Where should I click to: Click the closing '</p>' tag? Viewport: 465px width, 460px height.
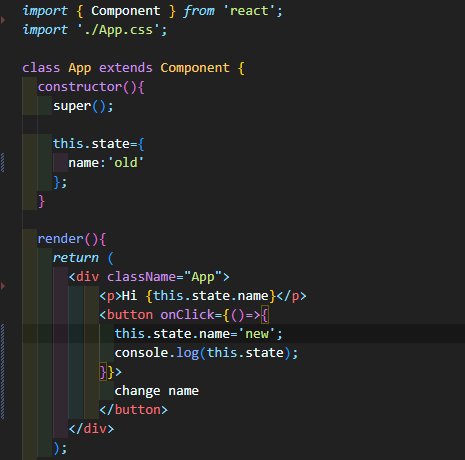point(291,296)
